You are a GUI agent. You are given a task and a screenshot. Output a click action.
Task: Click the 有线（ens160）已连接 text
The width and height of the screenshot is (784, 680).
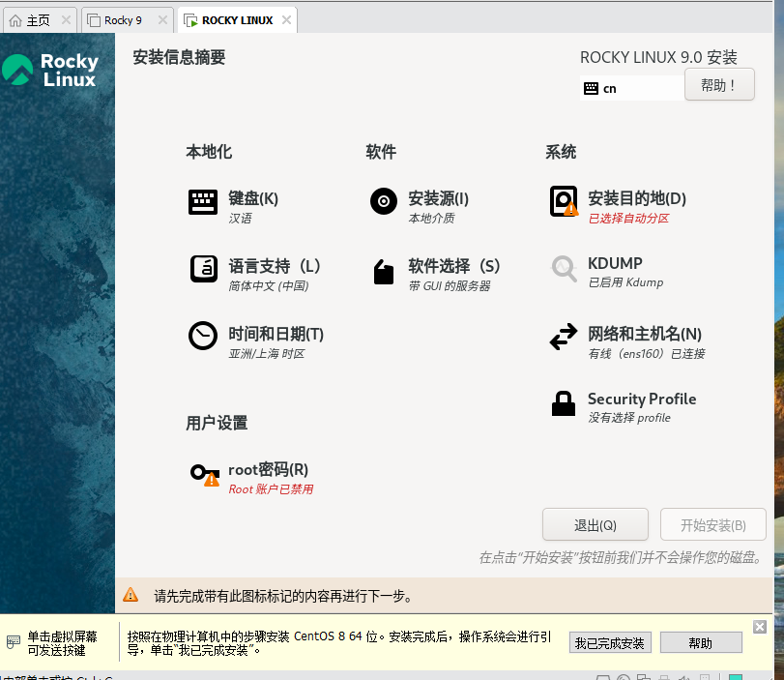pos(647,354)
